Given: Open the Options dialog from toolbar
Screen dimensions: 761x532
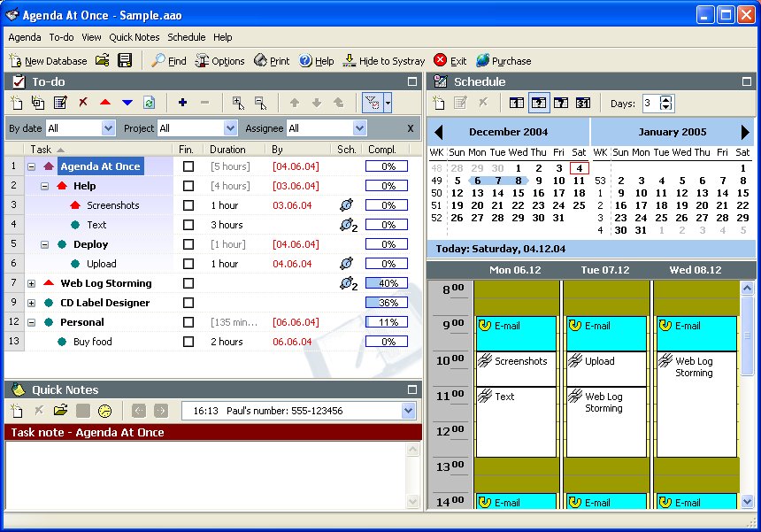Looking at the screenshot, I should click(219, 61).
